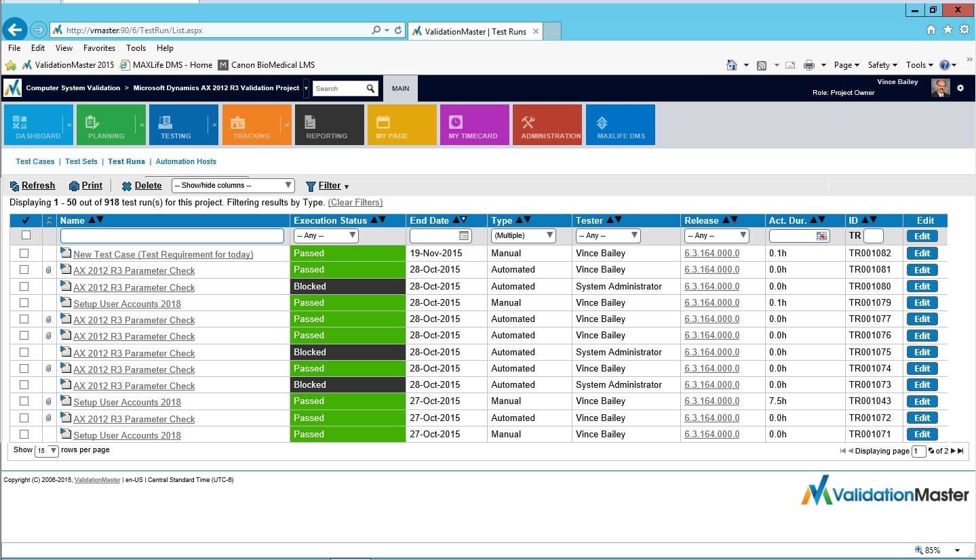Click the Delete button

click(x=142, y=186)
